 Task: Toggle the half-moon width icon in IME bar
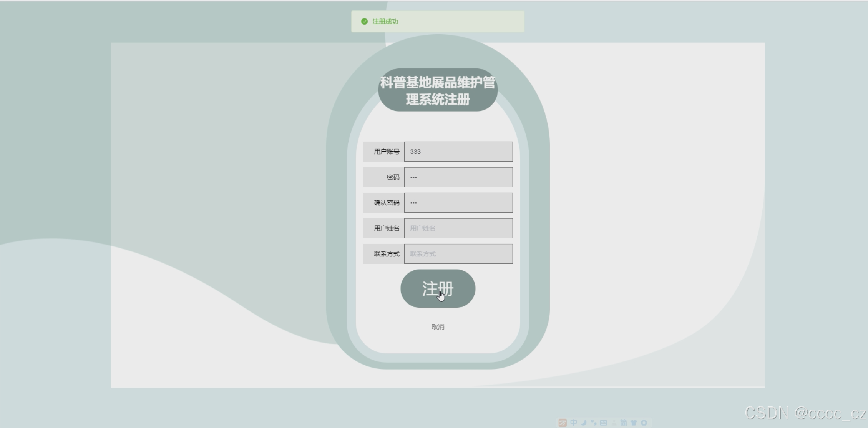tap(584, 423)
